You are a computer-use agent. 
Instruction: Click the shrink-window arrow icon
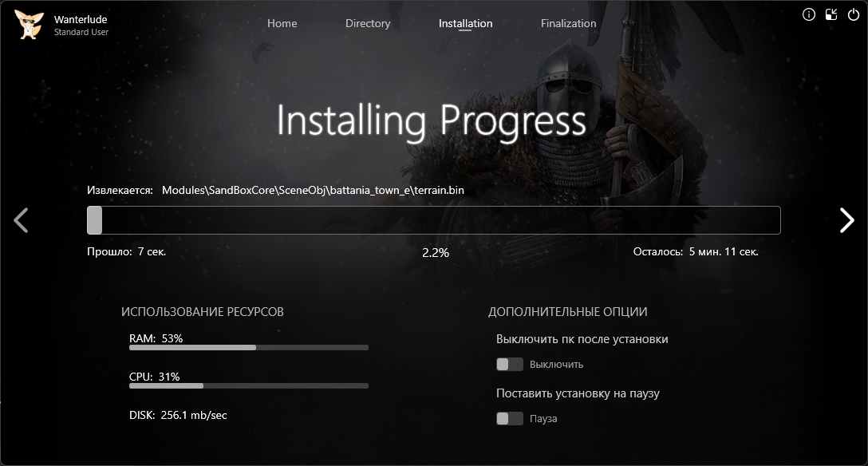pos(831,14)
